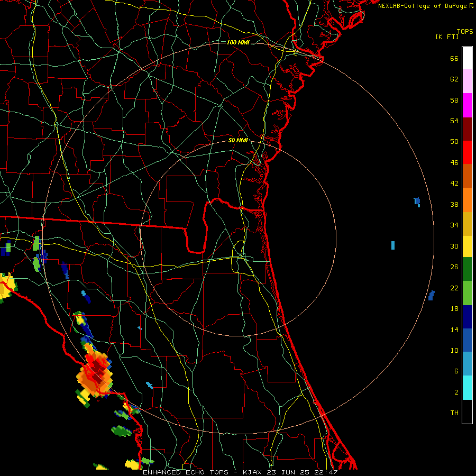The width and height of the screenshot is (476, 476).
Task: Click the '30' legend value
Action: (x=454, y=246)
